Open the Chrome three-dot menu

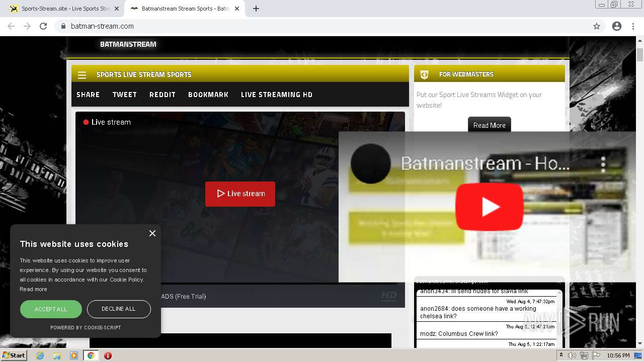633,26
